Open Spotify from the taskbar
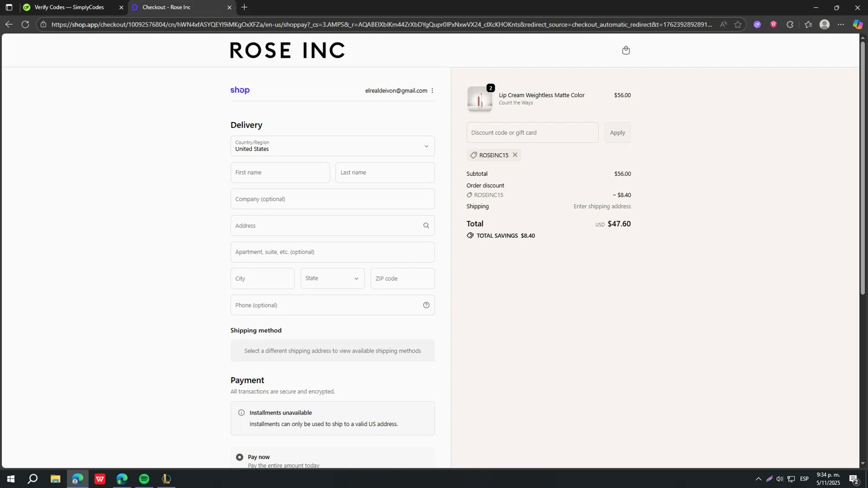 [x=144, y=479]
